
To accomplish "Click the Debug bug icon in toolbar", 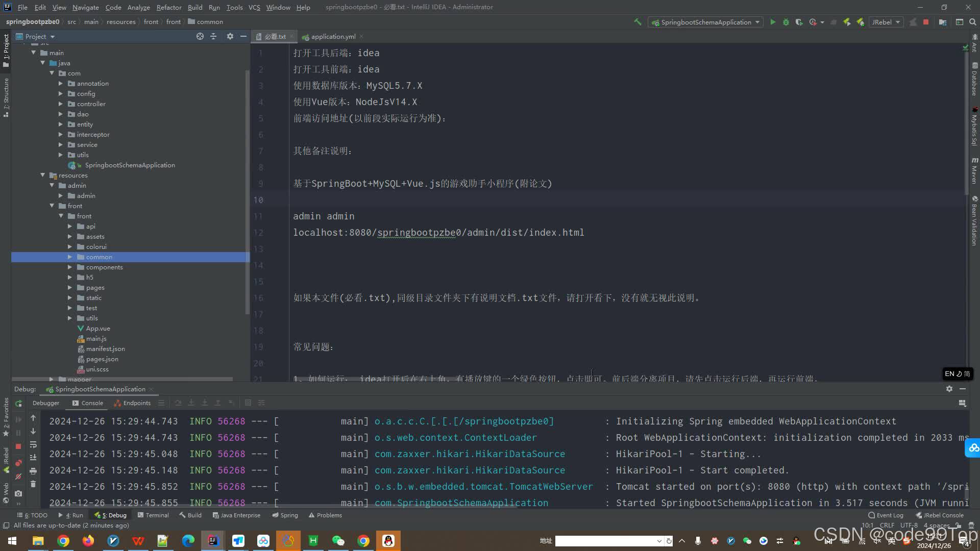I will [x=786, y=22].
